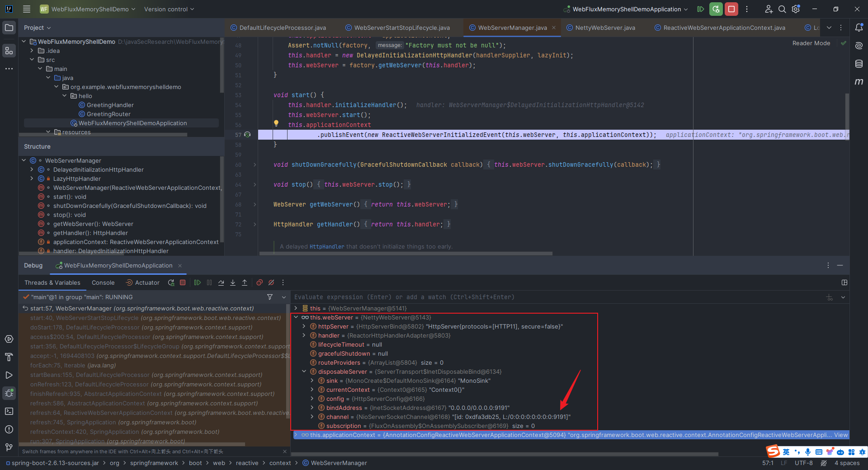Click the intention lightbulb at line 56
The height and width of the screenshot is (470, 868).
(x=276, y=123)
